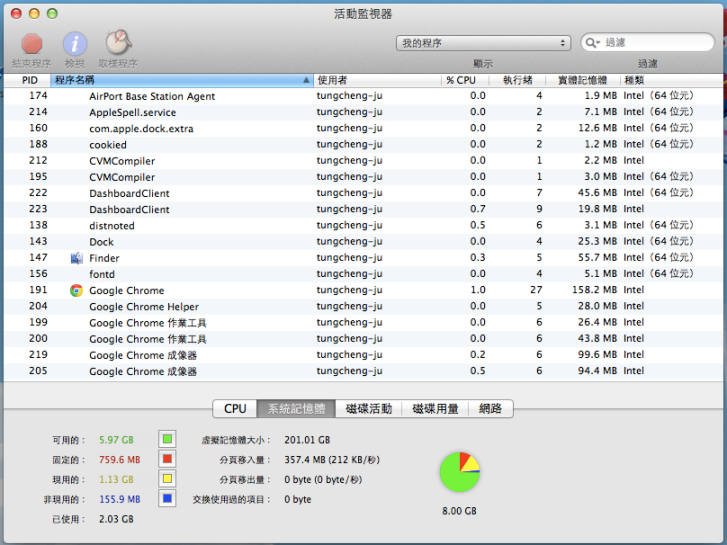Screen dimensions: 727x545
Task: Click the red Quit Process stop icon
Action: point(32,44)
